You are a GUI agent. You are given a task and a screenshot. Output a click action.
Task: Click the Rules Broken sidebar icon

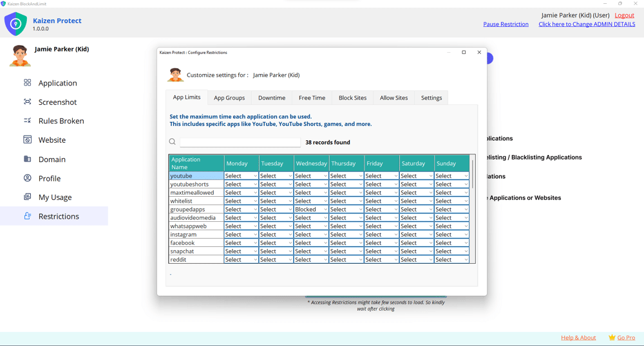27,121
